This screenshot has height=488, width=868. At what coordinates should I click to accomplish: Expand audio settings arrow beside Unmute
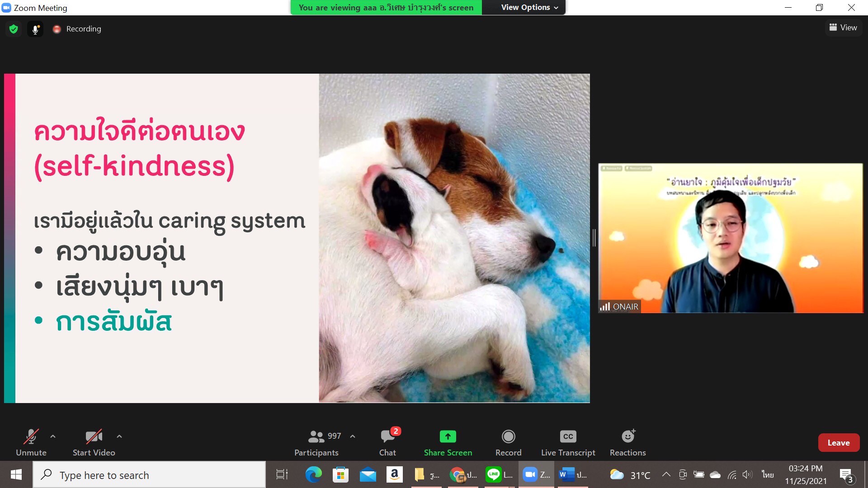coord(53,436)
